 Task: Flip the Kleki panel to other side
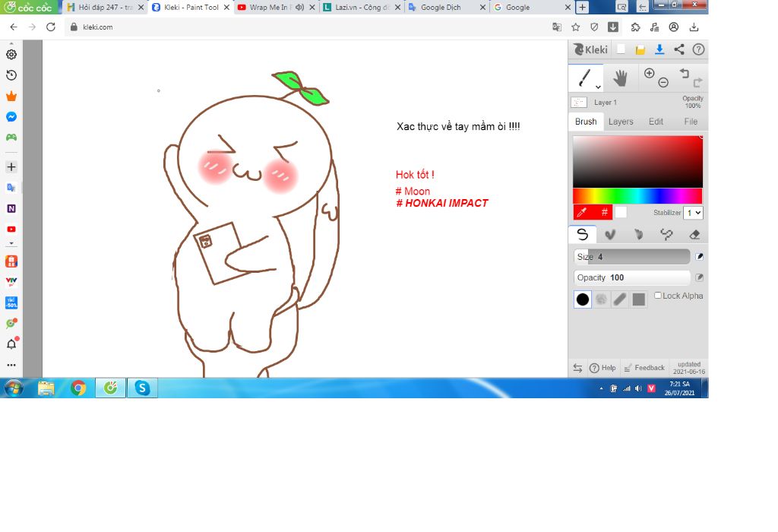577,368
